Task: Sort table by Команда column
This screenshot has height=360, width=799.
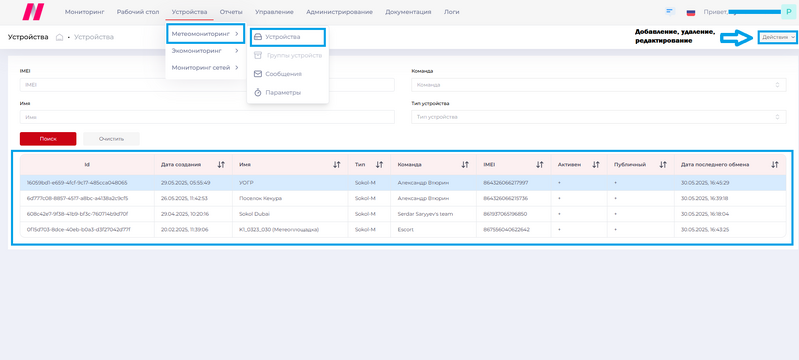Action: 465,165
